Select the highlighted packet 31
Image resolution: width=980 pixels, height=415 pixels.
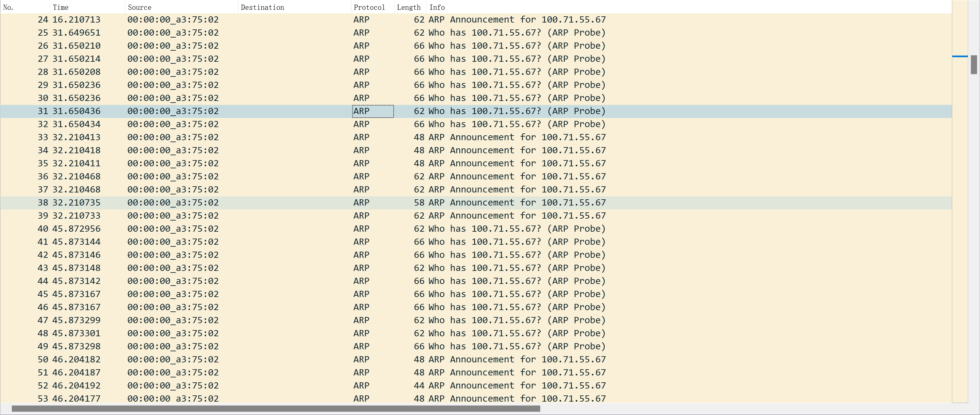click(x=266, y=111)
